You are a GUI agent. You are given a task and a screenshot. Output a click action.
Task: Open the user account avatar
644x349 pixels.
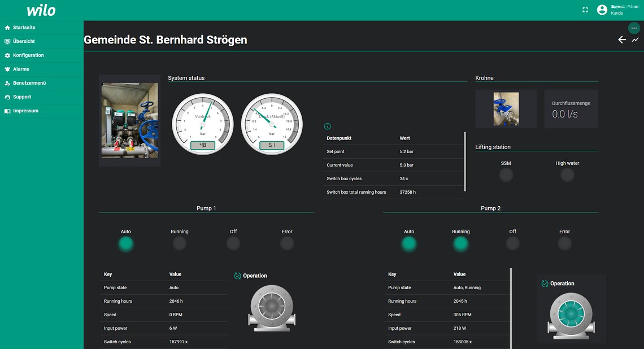pyautogui.click(x=602, y=10)
